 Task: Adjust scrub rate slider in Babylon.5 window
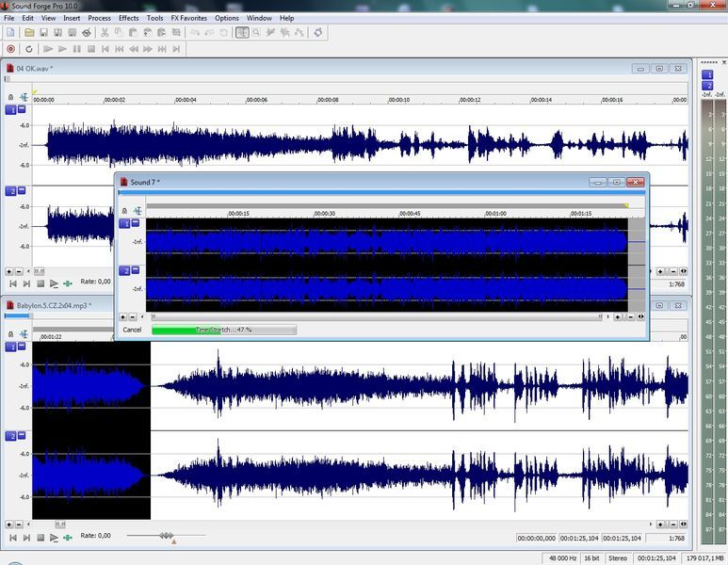point(166,536)
